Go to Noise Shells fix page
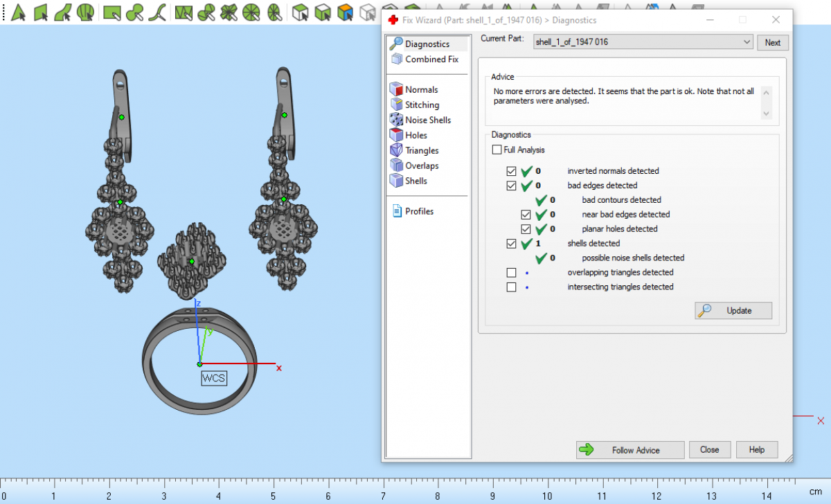831x504 pixels. (427, 120)
